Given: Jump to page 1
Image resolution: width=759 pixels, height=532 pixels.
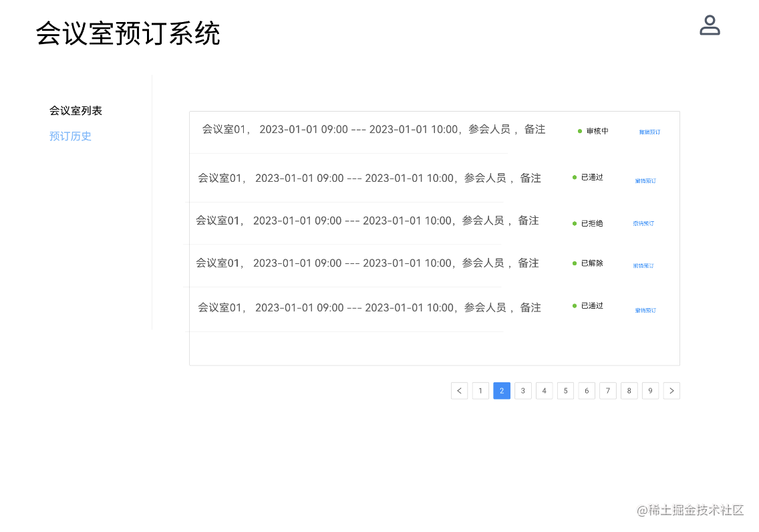Looking at the screenshot, I should pyautogui.click(x=480, y=391).
